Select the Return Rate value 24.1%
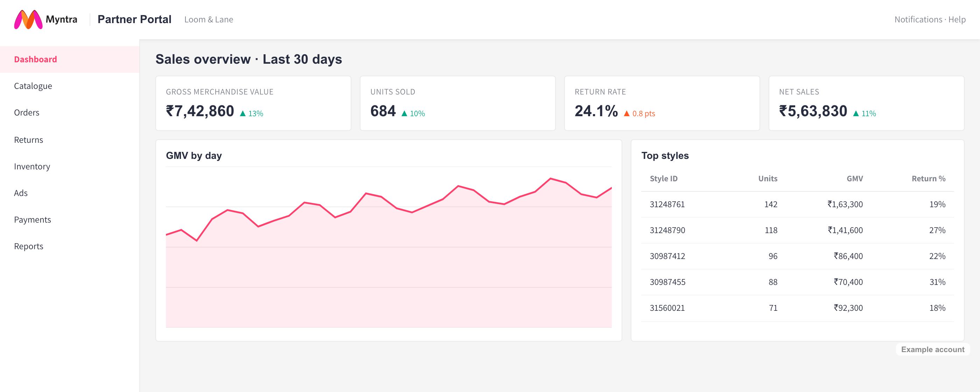 coord(596,111)
